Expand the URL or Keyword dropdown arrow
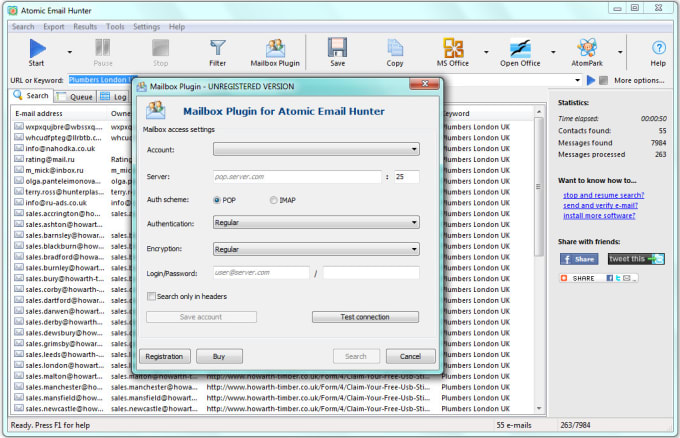Image resolution: width=680 pixels, height=438 pixels. (x=577, y=80)
